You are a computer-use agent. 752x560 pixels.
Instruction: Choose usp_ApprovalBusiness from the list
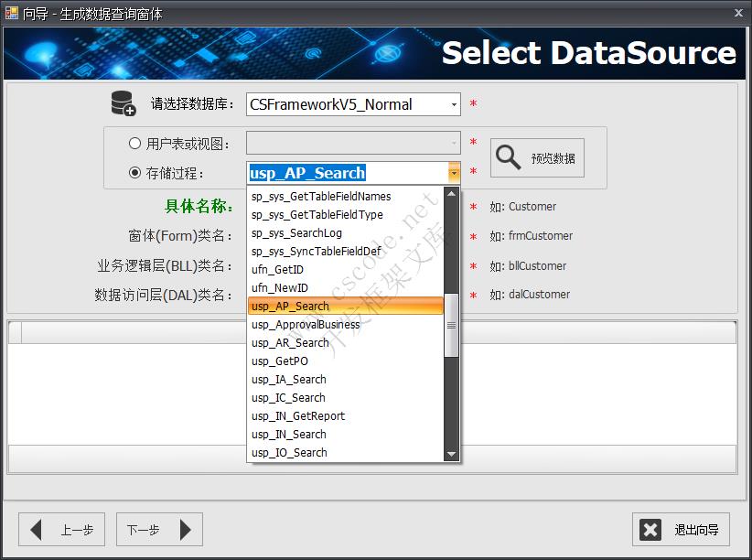(x=306, y=325)
